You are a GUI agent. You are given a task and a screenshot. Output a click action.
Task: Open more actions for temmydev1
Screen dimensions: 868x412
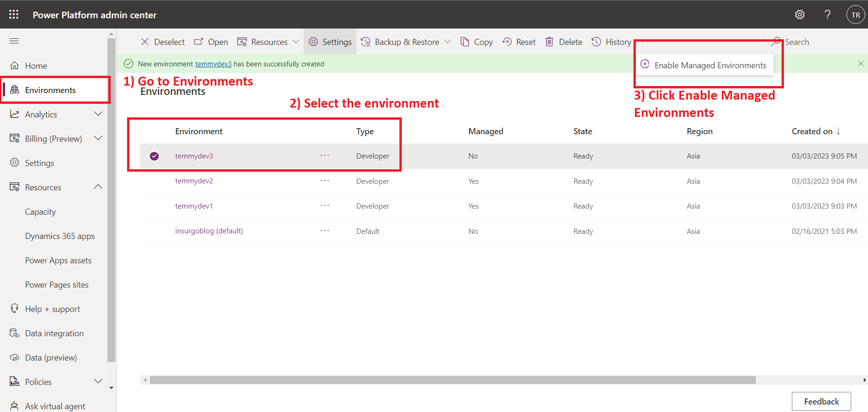click(325, 205)
